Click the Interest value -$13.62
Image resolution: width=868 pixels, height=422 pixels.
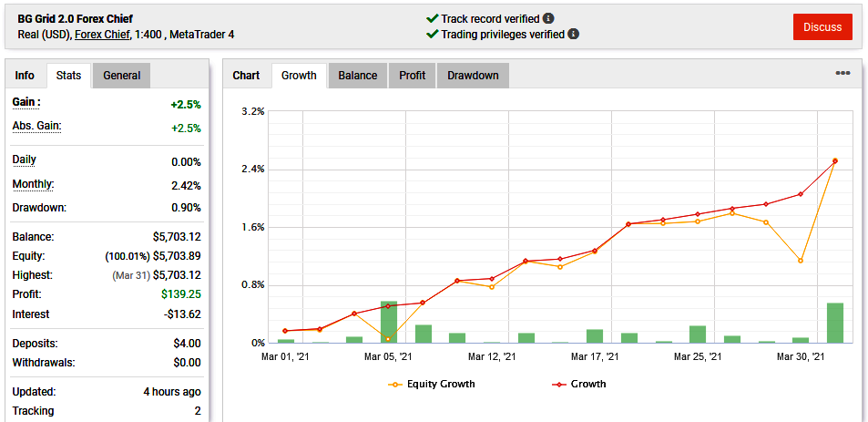182,314
